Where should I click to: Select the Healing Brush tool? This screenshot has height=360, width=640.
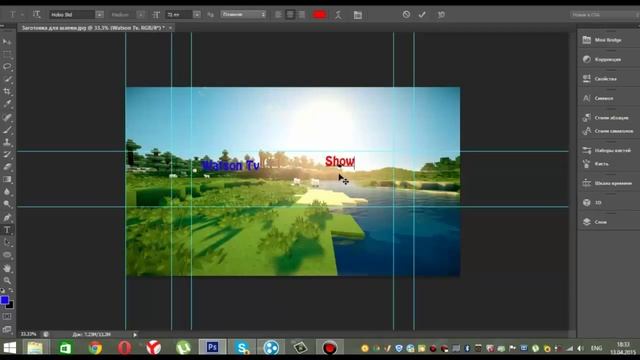(x=7, y=117)
